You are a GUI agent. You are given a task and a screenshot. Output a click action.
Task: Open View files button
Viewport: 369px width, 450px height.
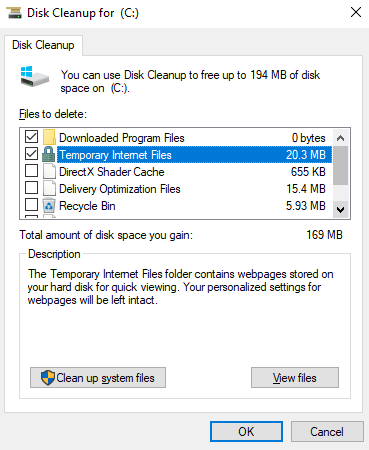(x=295, y=378)
